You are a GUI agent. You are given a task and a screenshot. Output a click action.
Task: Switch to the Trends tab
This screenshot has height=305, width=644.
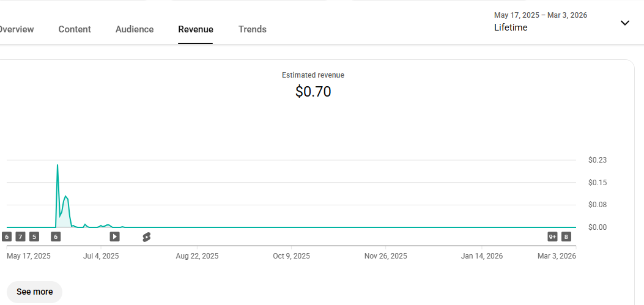click(x=253, y=29)
